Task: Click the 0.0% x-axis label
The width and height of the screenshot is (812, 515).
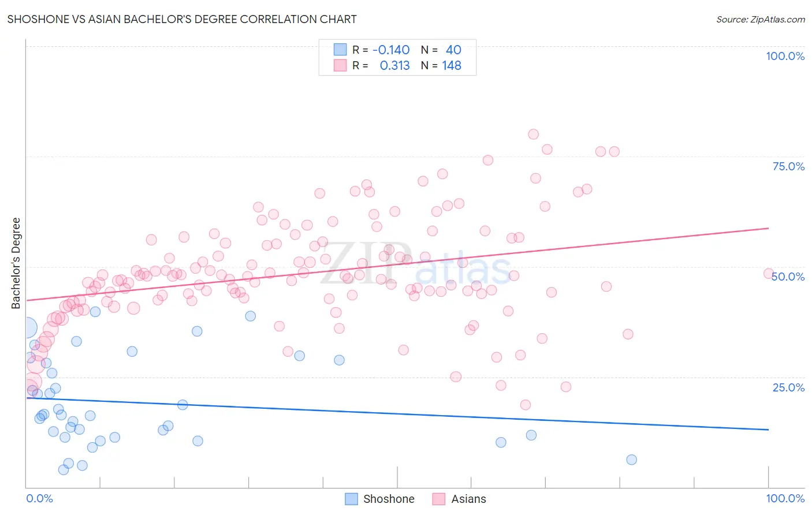Action: coord(40,498)
